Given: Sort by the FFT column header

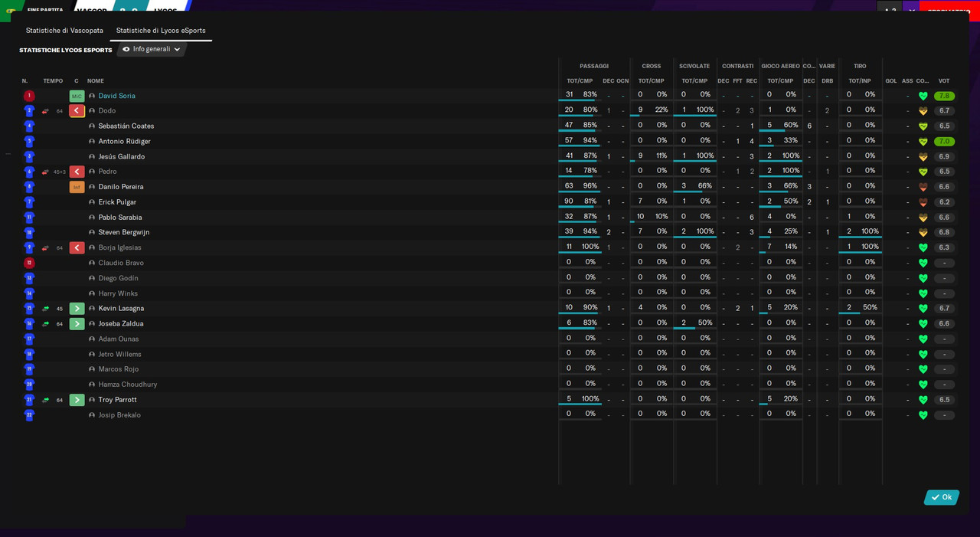Looking at the screenshot, I should click(x=737, y=80).
